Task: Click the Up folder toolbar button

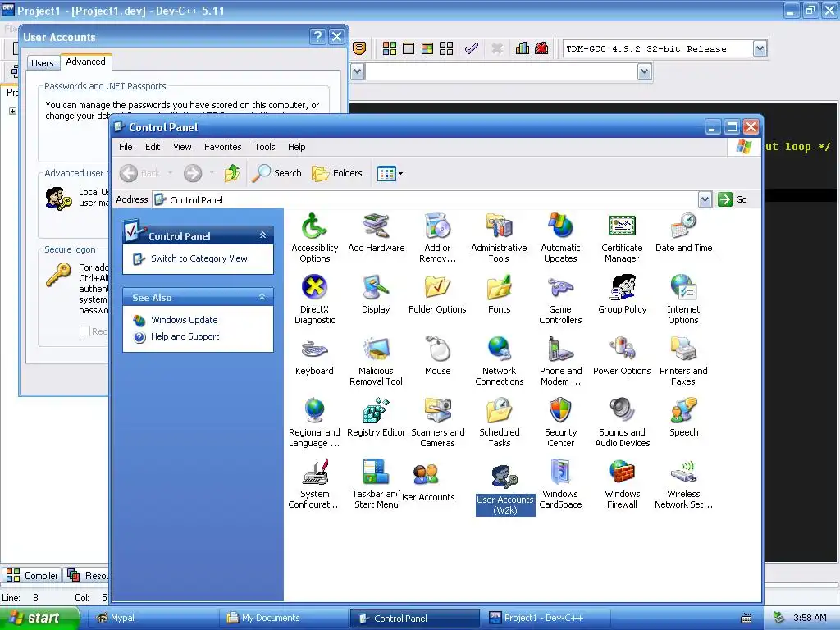Action: click(231, 173)
